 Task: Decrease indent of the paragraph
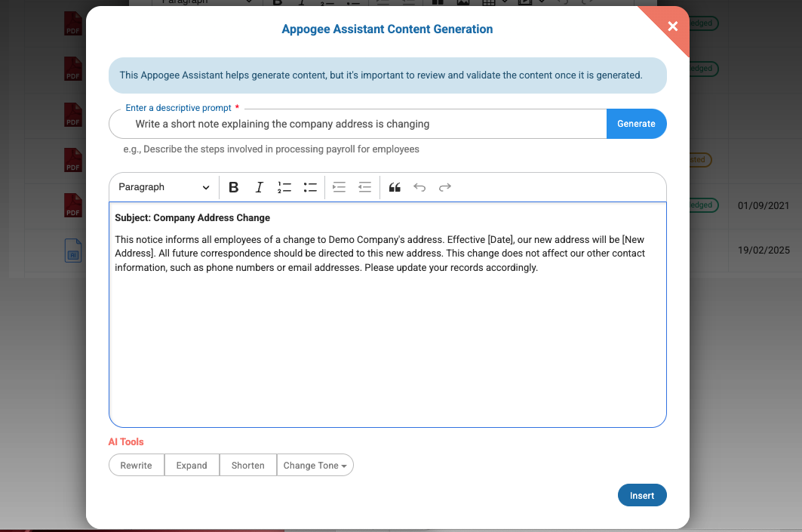tap(364, 187)
